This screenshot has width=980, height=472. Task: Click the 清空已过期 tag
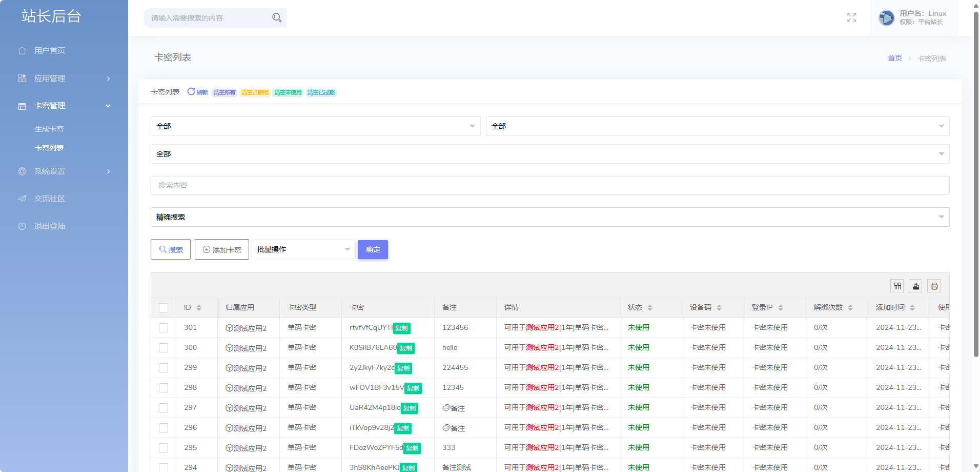(x=321, y=92)
